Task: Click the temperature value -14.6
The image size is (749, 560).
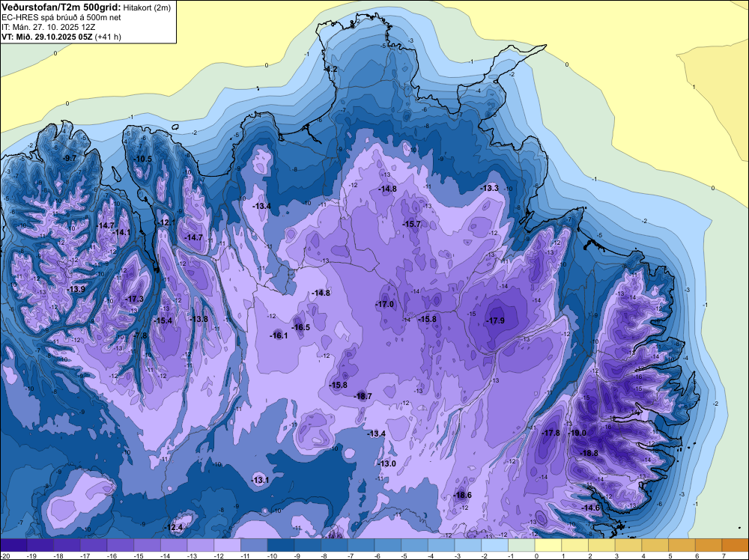Action: (x=590, y=508)
